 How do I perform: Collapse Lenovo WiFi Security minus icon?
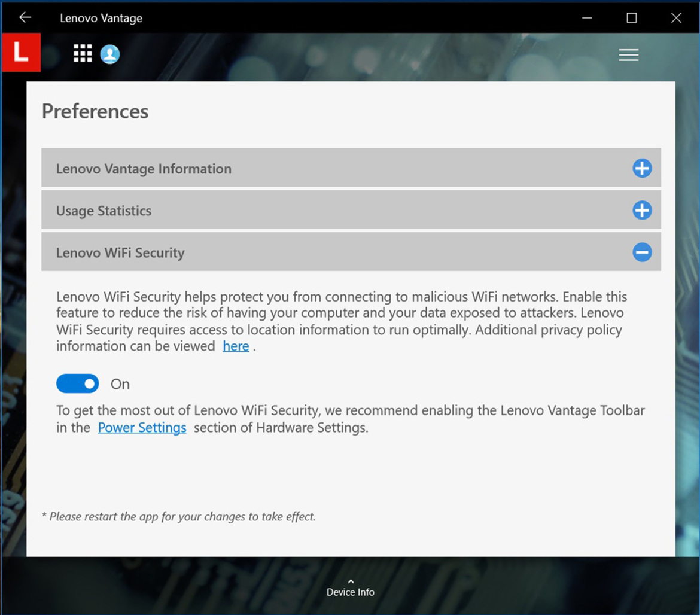(x=642, y=252)
